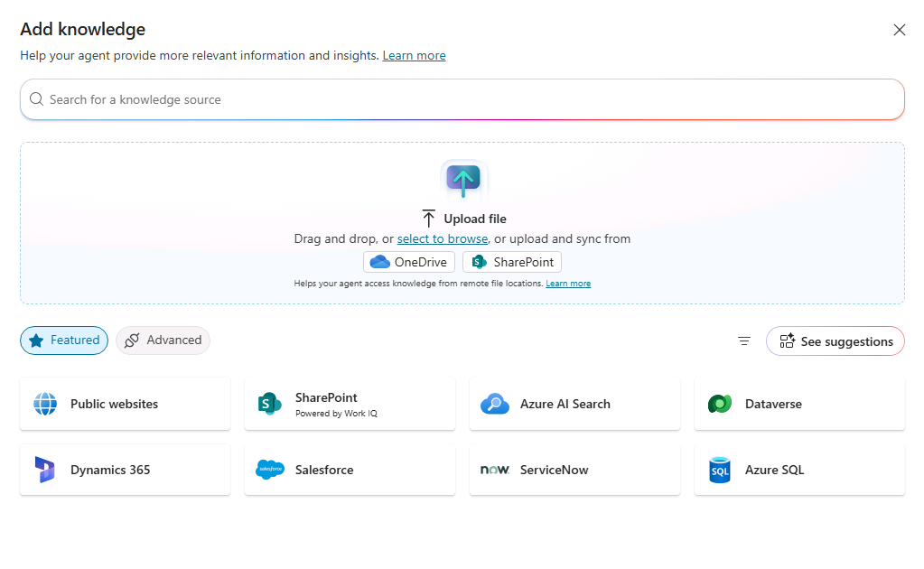The height and width of the screenshot is (569, 924).
Task: Select the Salesforce knowledge source
Action: pos(350,470)
